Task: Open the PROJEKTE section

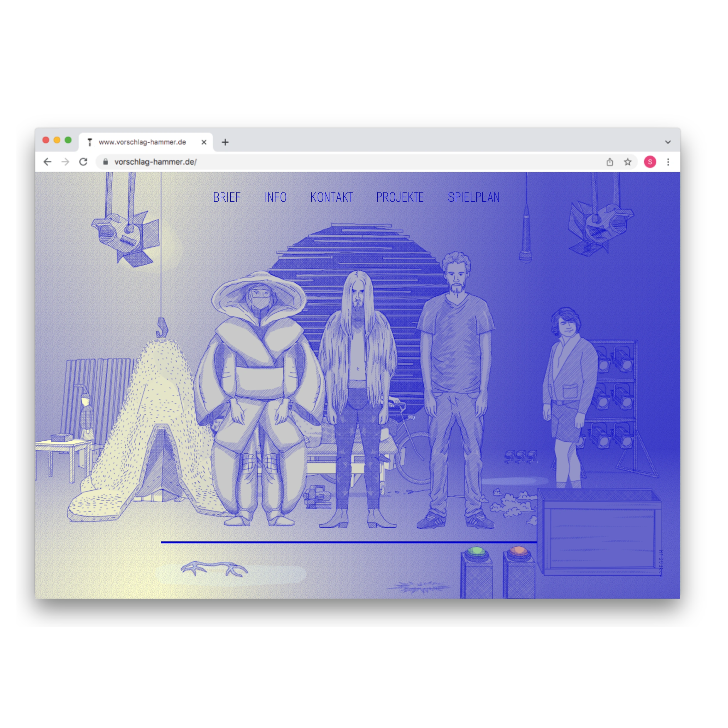Action: pyautogui.click(x=399, y=197)
